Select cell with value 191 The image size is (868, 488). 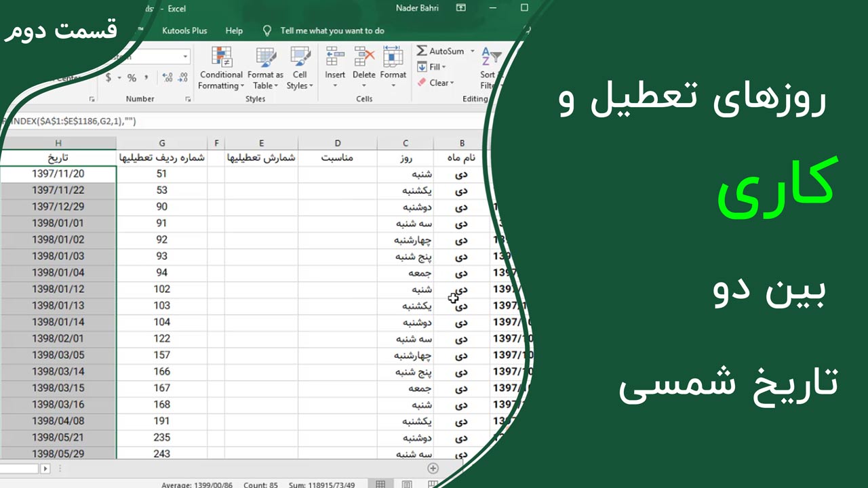pos(161,420)
